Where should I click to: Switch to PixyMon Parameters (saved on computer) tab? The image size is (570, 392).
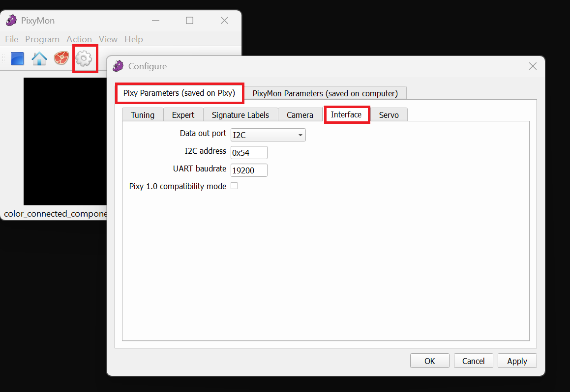325,93
